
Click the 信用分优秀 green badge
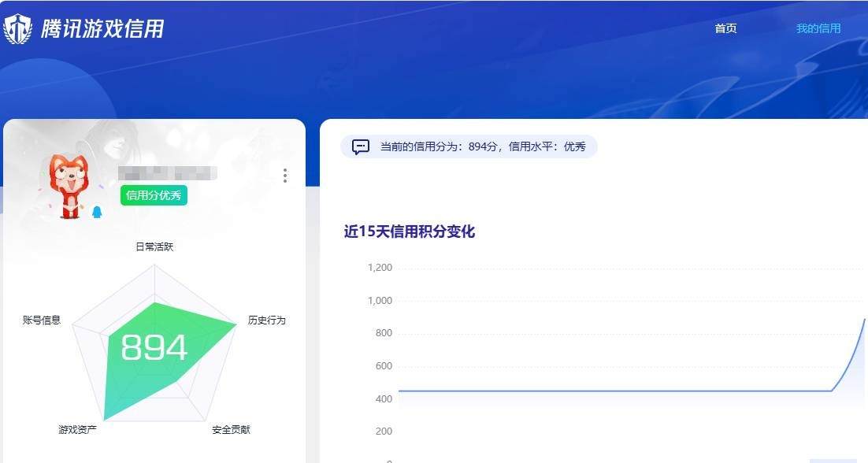154,194
